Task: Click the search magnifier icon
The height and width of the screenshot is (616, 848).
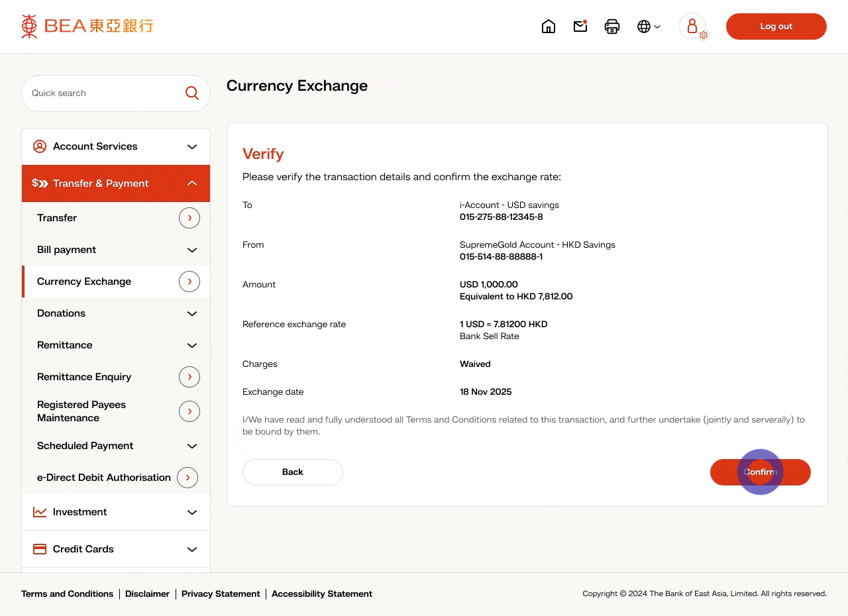Action: [x=192, y=93]
